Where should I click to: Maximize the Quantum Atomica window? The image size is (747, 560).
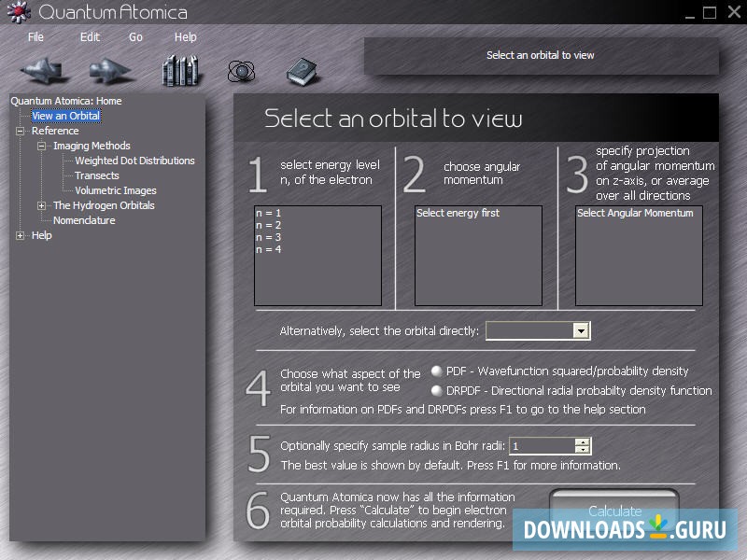coord(710,12)
